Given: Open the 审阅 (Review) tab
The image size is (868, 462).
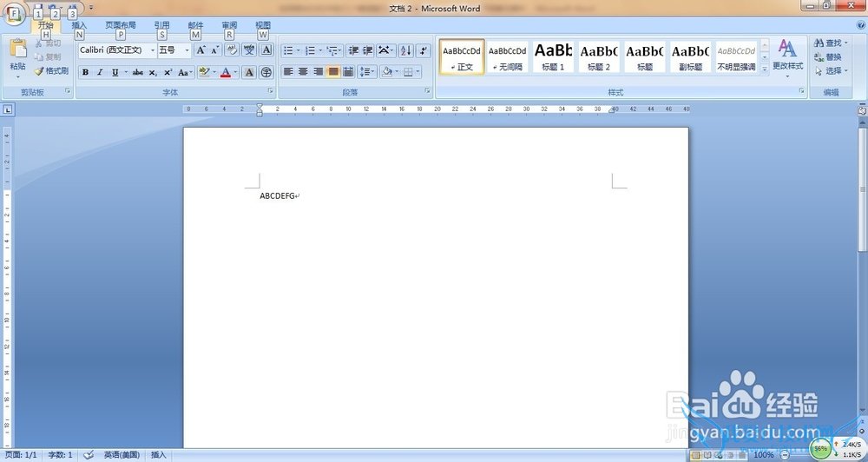Looking at the screenshot, I should coord(229,25).
